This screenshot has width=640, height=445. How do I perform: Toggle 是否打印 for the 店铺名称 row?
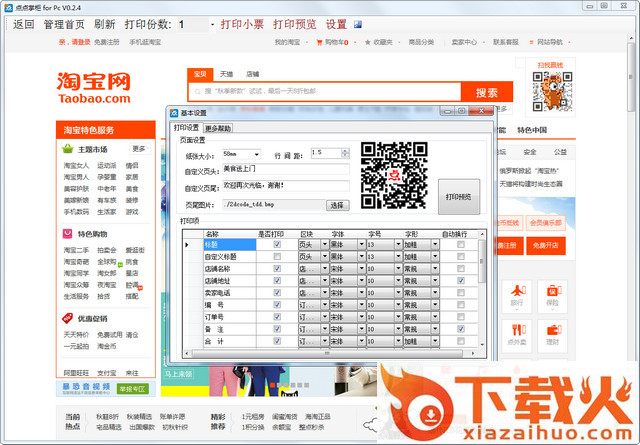tap(277, 268)
